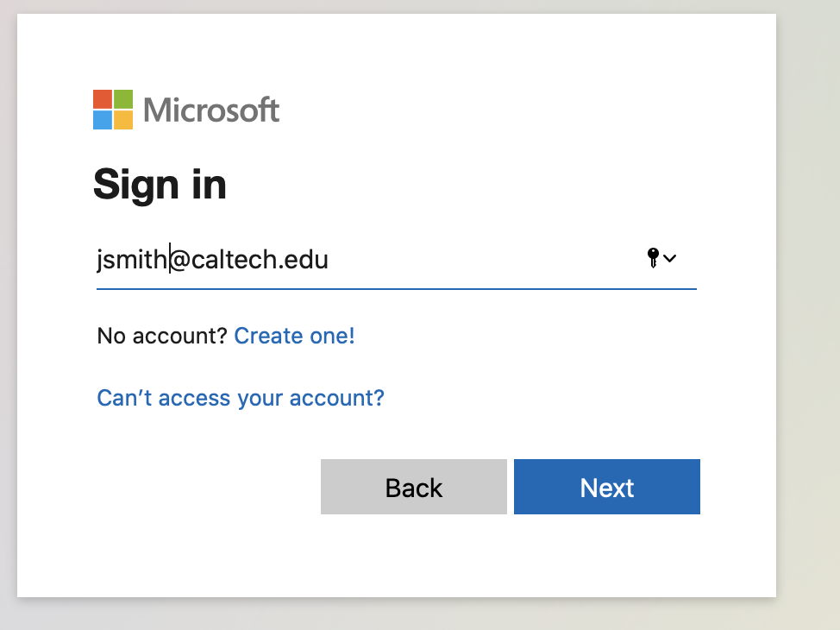Click the Microsoft four-square logo
The width and height of the screenshot is (840, 630).
pos(113,110)
